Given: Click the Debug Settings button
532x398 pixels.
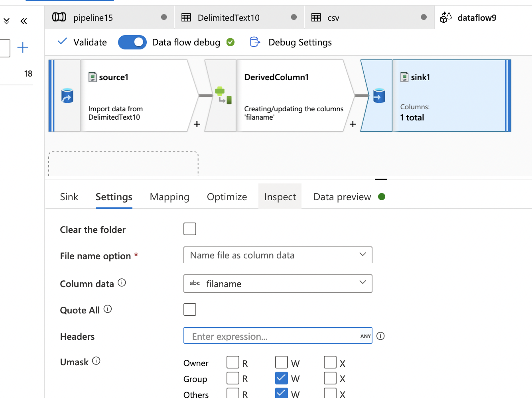Looking at the screenshot, I should 291,42.
